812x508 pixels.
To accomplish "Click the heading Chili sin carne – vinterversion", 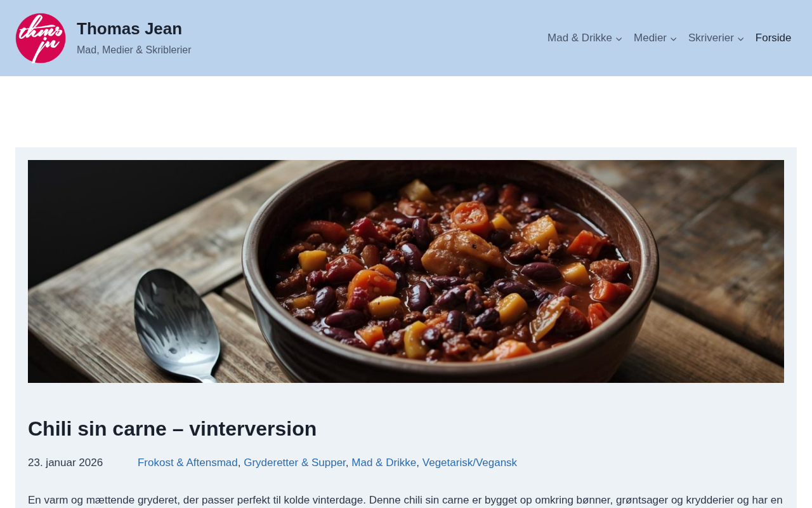I will 172,429.
